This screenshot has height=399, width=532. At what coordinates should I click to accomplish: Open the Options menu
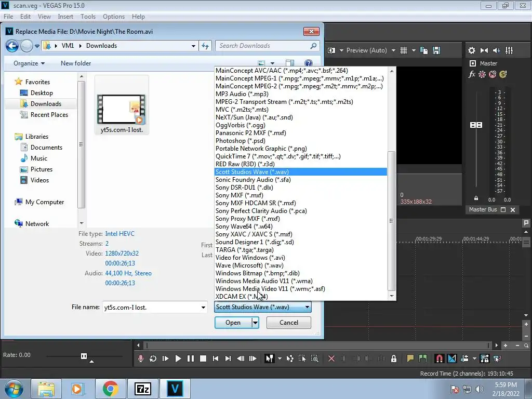114,16
